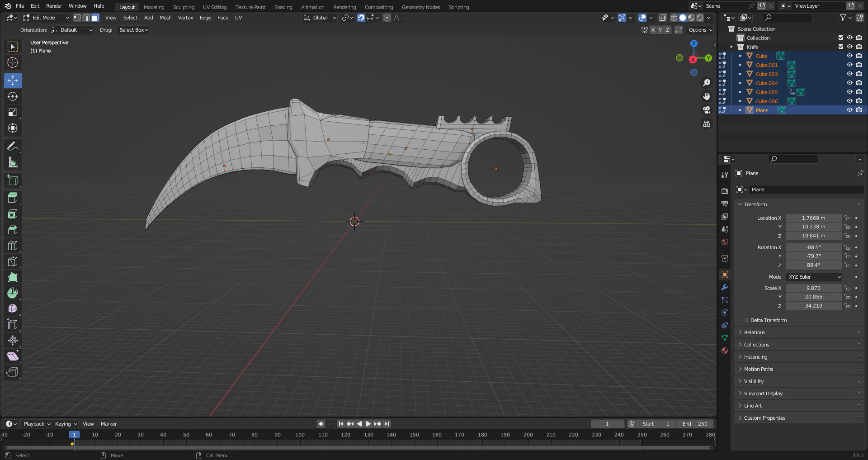Lock the Location X value
The image size is (868, 460).
click(x=846, y=218)
